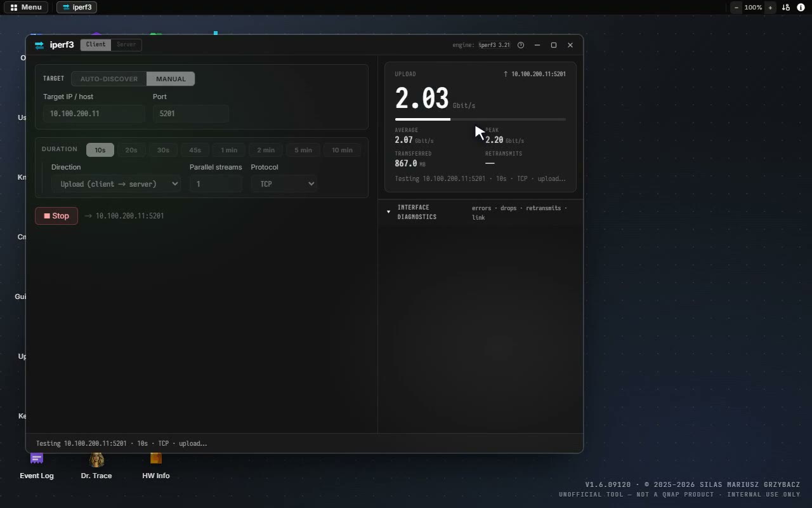Click the 2.07 Gbit/s average value

414,140
